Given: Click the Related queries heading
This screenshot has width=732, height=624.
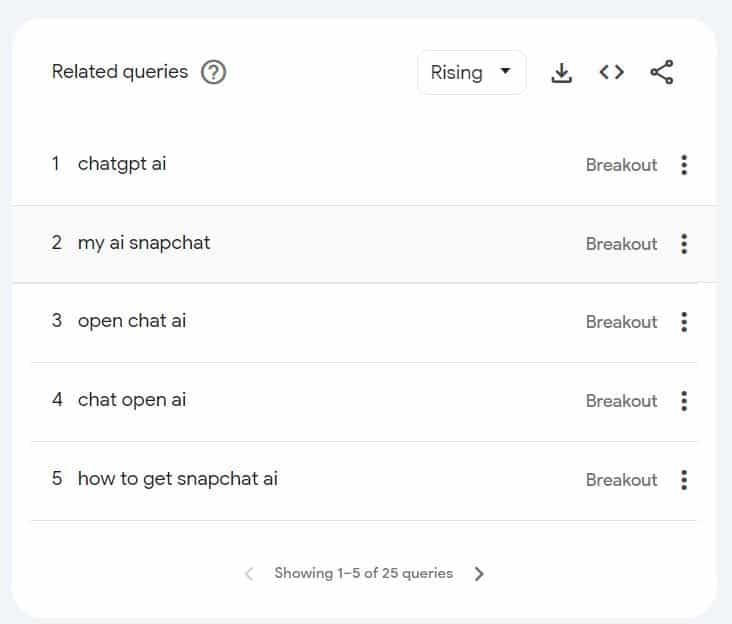Looking at the screenshot, I should coord(120,72).
